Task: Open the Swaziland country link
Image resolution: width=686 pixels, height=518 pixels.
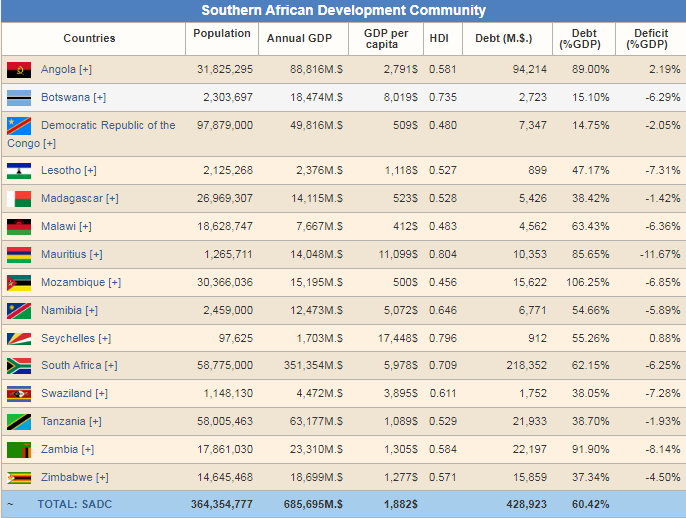Action: [66, 393]
